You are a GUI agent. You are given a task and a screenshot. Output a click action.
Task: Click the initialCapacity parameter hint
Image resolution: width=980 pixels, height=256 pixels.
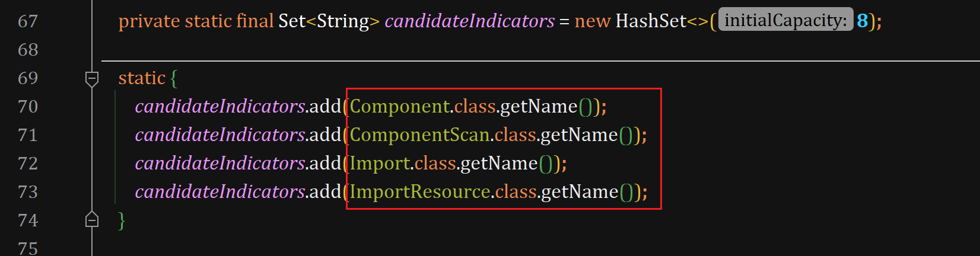click(785, 20)
